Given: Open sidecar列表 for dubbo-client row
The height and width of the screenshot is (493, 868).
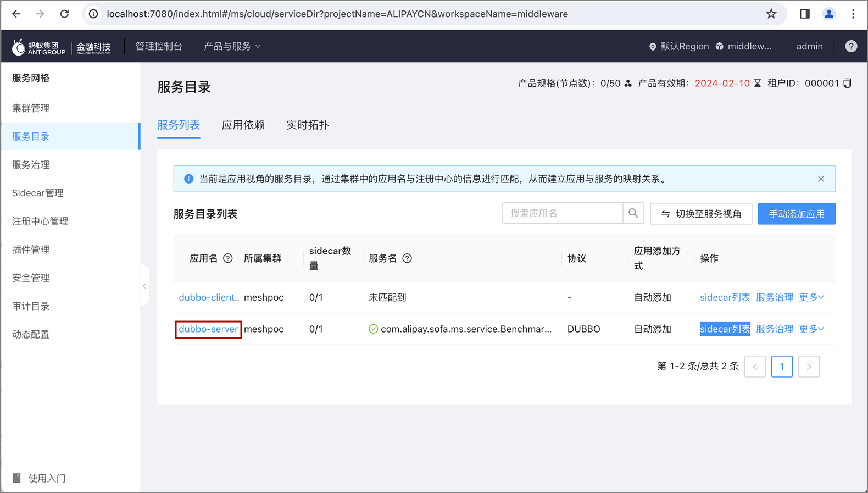Looking at the screenshot, I should pyautogui.click(x=725, y=297).
